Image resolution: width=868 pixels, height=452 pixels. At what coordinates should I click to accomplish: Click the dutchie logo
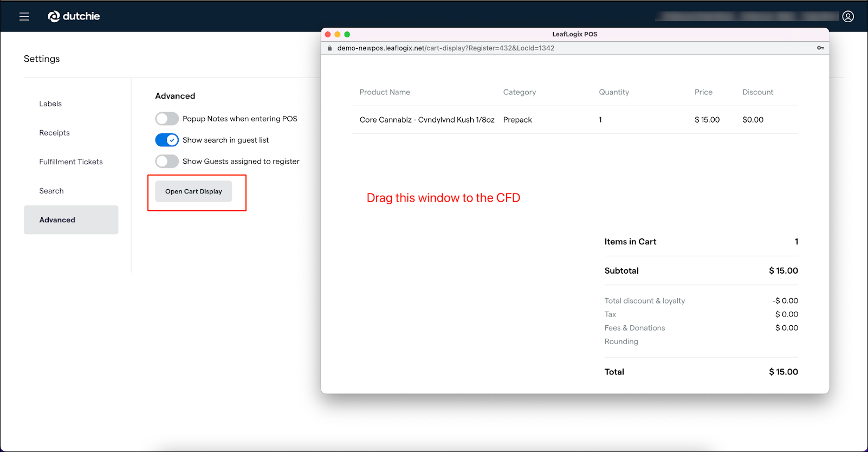74,16
